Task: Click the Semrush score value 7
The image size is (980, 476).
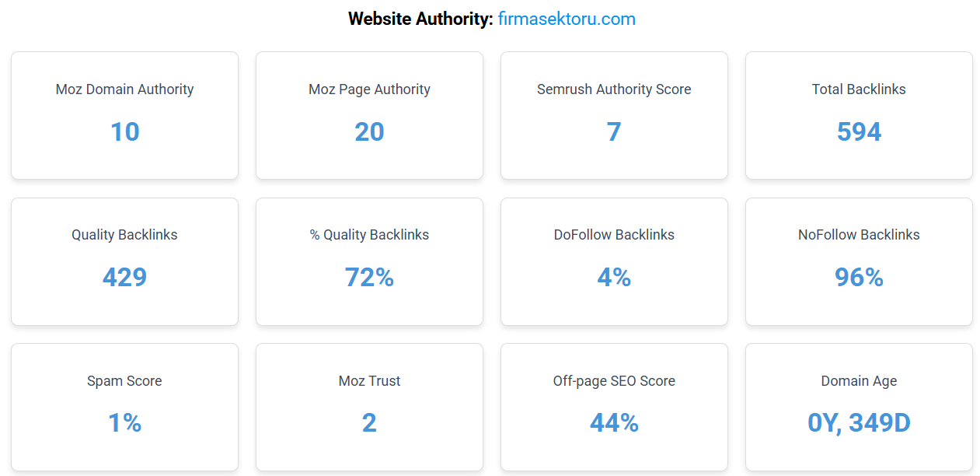Action: tap(614, 132)
